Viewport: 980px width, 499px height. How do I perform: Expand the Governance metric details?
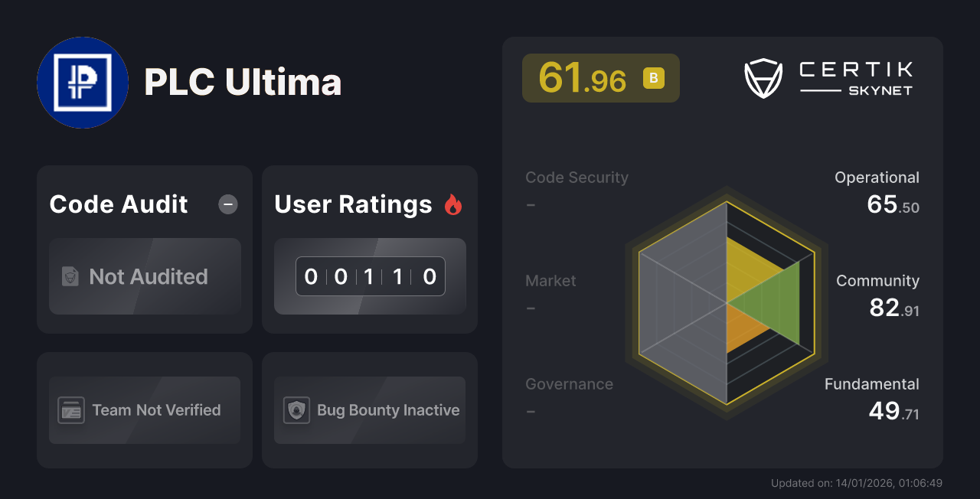click(569, 396)
